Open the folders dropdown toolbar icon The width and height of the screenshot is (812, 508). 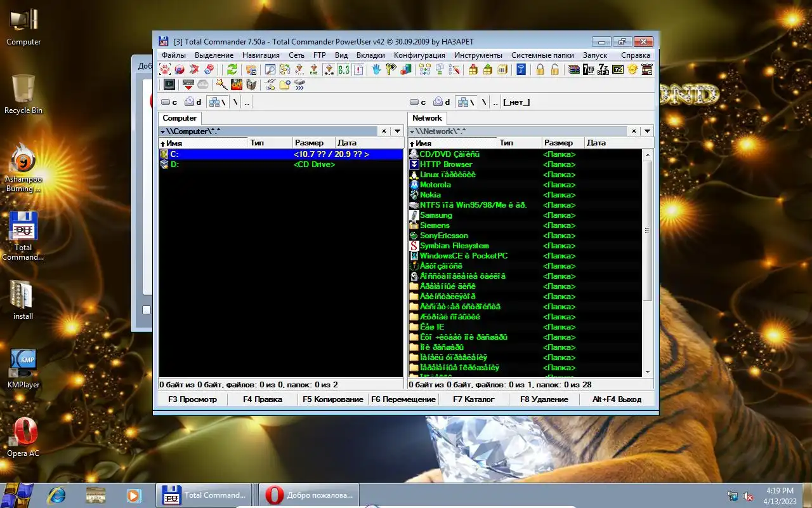[251, 69]
